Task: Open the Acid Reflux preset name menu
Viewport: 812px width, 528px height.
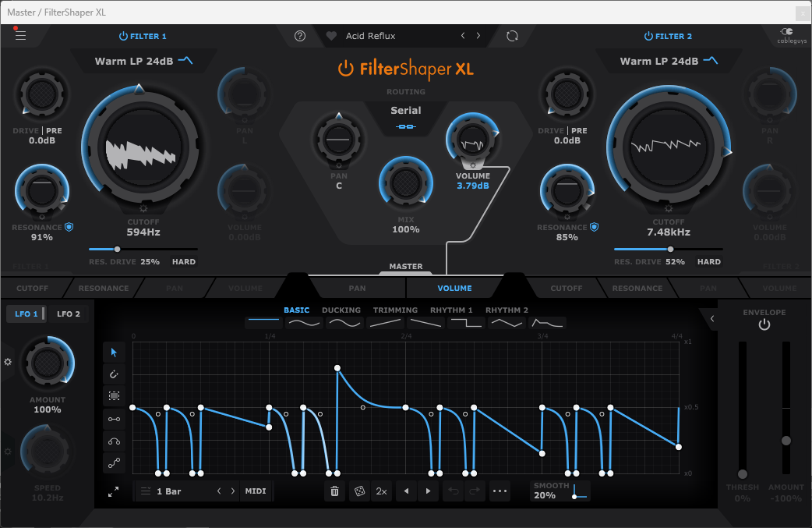Action: (x=371, y=36)
